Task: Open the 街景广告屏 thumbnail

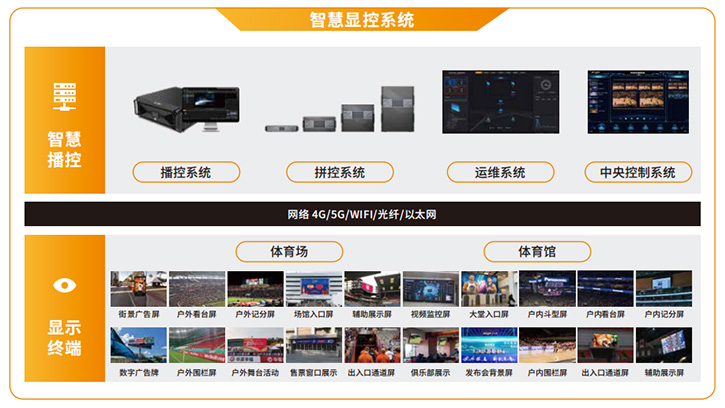Action: tap(138, 288)
